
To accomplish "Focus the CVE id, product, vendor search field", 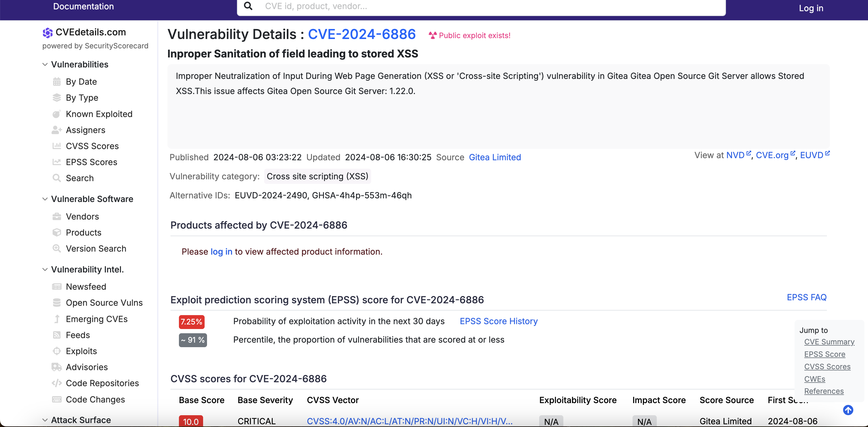I will pyautogui.click(x=481, y=7).
